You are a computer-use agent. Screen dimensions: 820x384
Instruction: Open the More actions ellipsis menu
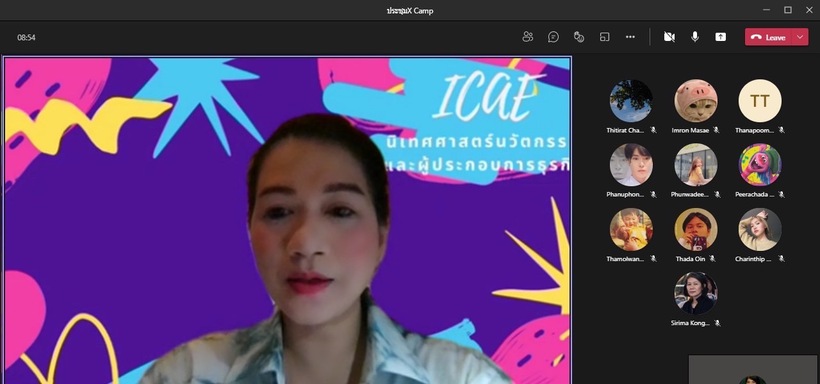coord(630,37)
